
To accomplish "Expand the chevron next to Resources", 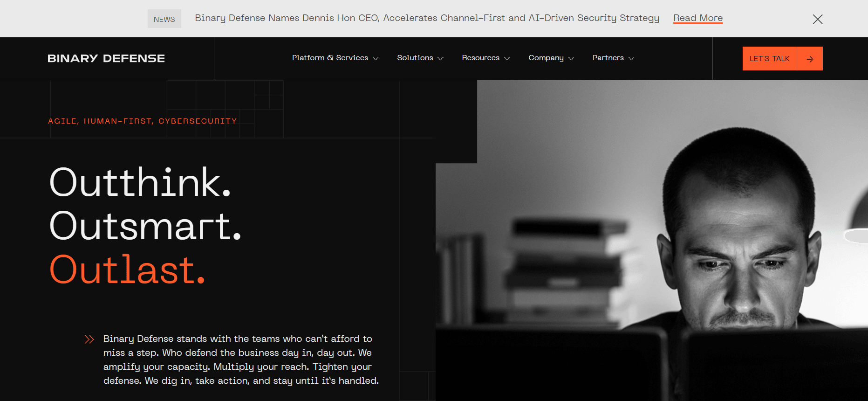I will pyautogui.click(x=507, y=58).
